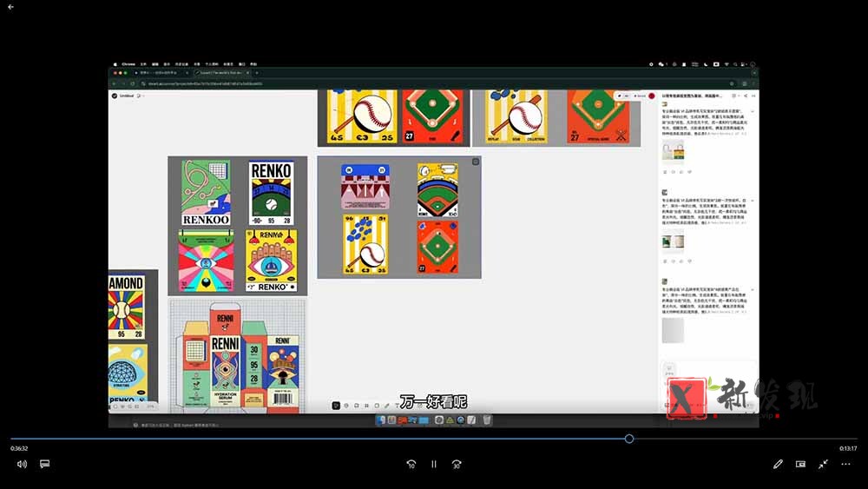The image size is (868, 489).
Task: Skip forward 30 seconds
Action: [x=457, y=464]
